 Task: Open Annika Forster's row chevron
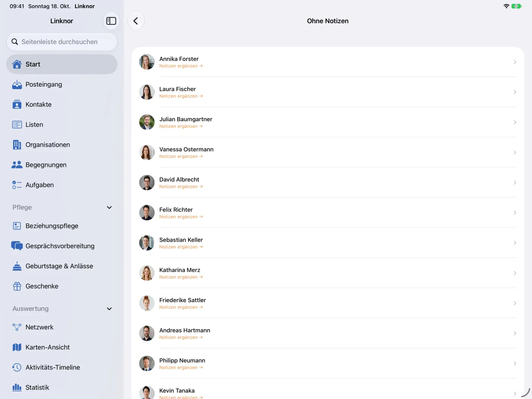[515, 62]
